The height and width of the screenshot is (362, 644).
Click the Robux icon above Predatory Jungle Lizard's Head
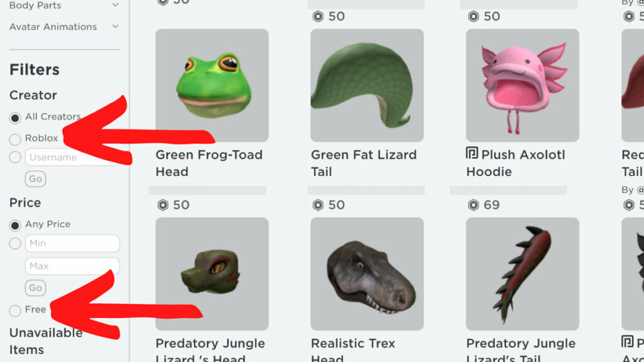[x=163, y=205]
